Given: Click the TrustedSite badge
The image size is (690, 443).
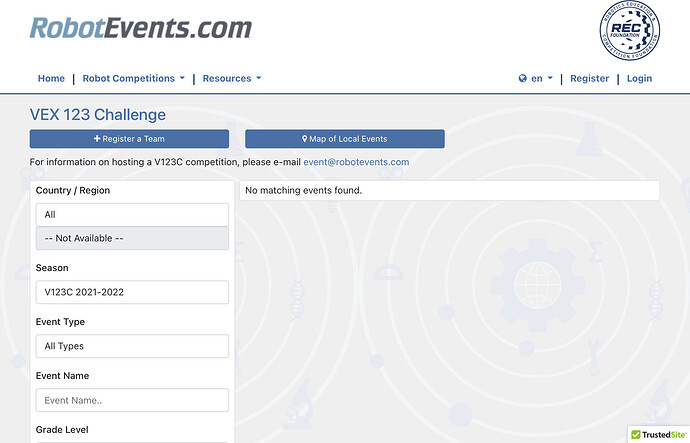Looking at the screenshot, I should (x=659, y=435).
